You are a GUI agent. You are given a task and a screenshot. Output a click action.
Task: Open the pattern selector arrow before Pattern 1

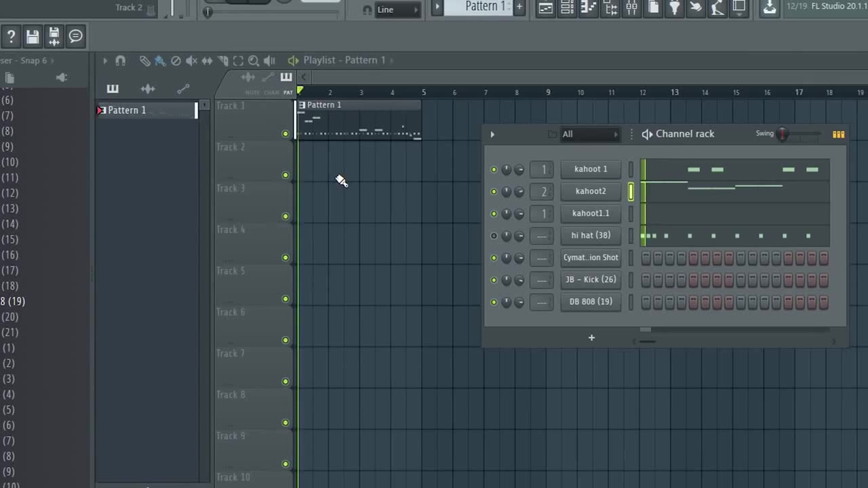pos(437,7)
